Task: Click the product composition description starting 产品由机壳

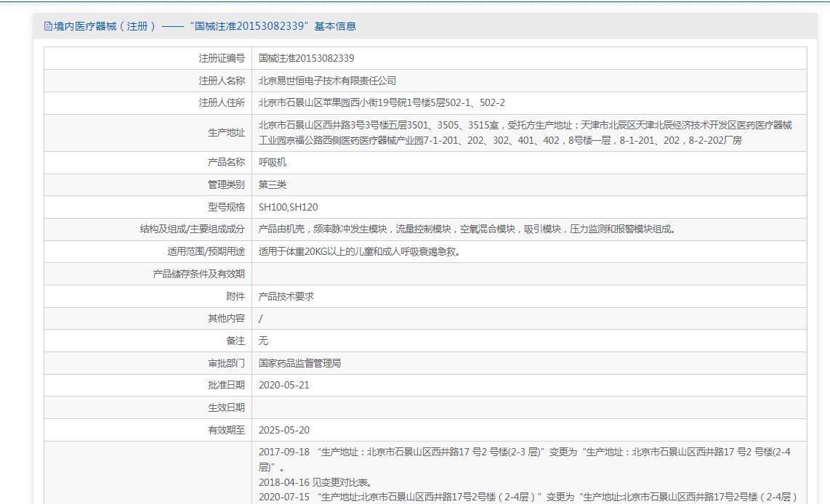Action: click(467, 229)
